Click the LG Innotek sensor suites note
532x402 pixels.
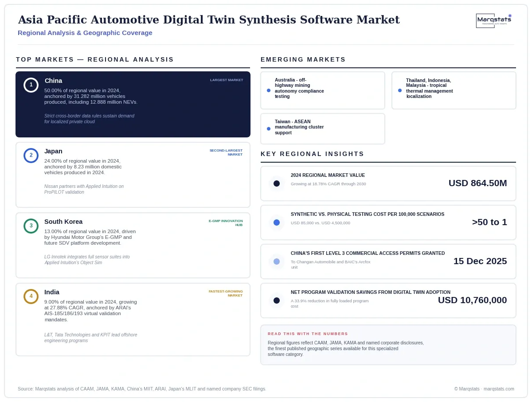87,260
